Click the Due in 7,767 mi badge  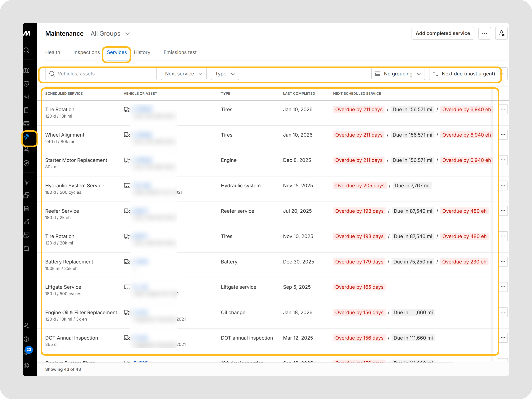coord(412,186)
